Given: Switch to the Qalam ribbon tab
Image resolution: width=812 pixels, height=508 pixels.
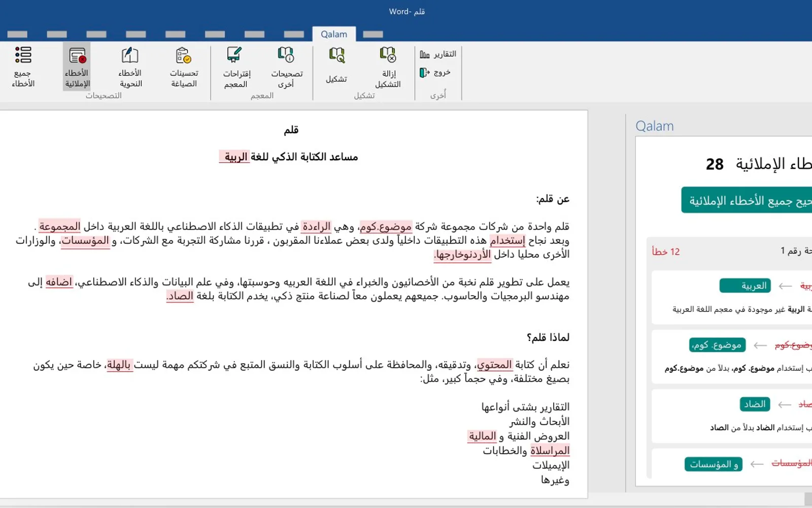Looking at the screenshot, I should (x=334, y=34).
